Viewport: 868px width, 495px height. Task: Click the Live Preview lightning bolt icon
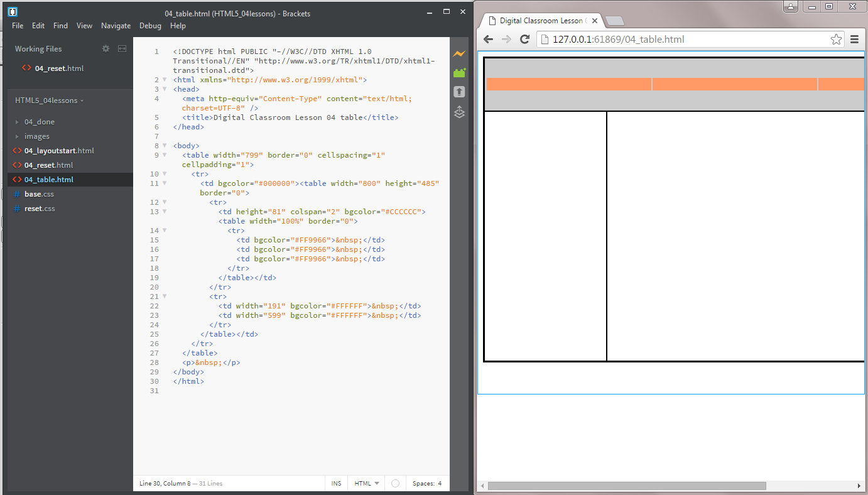(459, 54)
